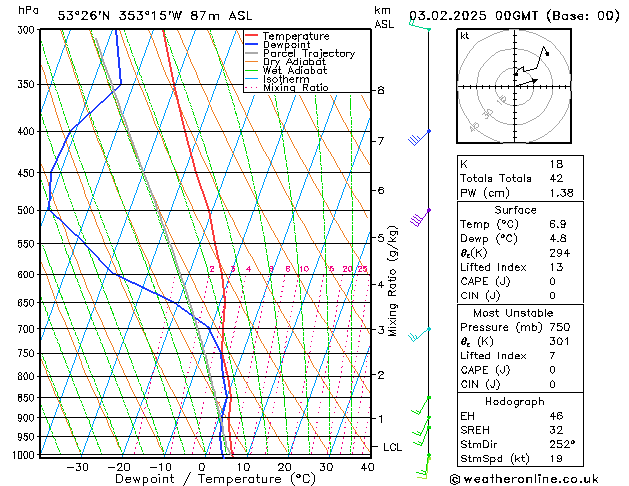
Task: Click the PW (cm) value 1.38
Action: 562,193
